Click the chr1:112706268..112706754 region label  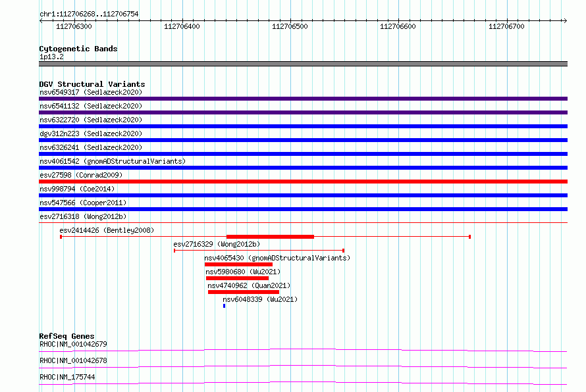click(x=89, y=14)
